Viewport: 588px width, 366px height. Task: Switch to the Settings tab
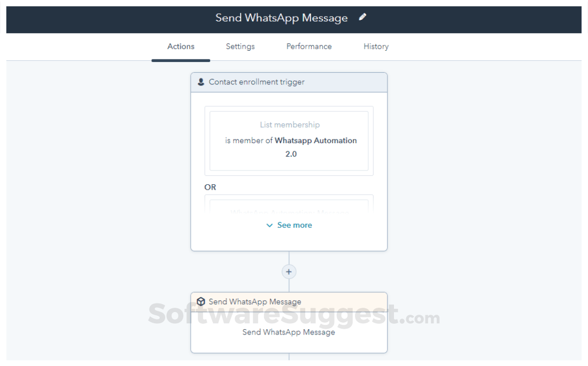pos(240,46)
